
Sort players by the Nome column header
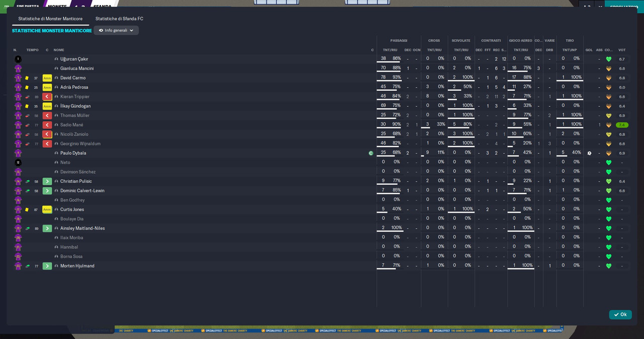(59, 50)
